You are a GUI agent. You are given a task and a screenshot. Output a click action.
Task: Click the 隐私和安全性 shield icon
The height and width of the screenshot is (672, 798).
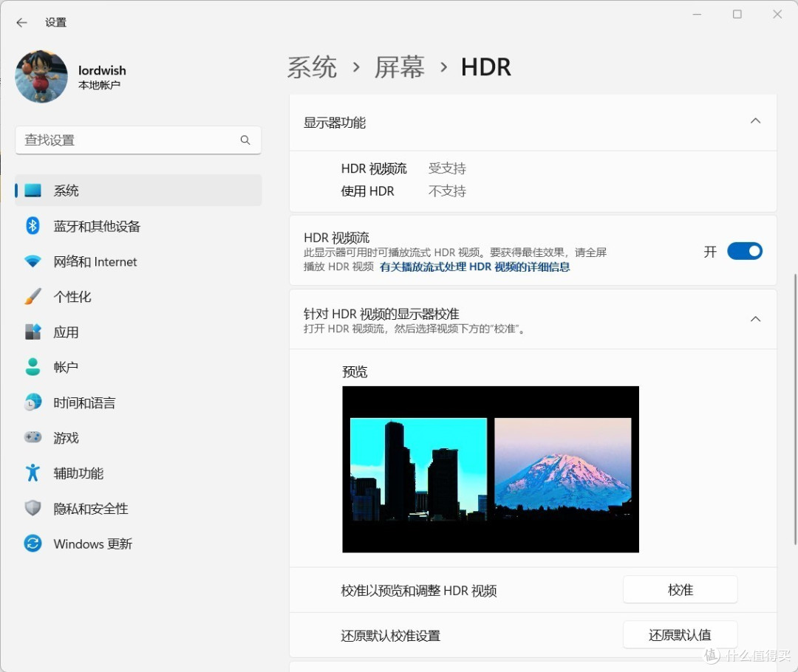pos(33,508)
